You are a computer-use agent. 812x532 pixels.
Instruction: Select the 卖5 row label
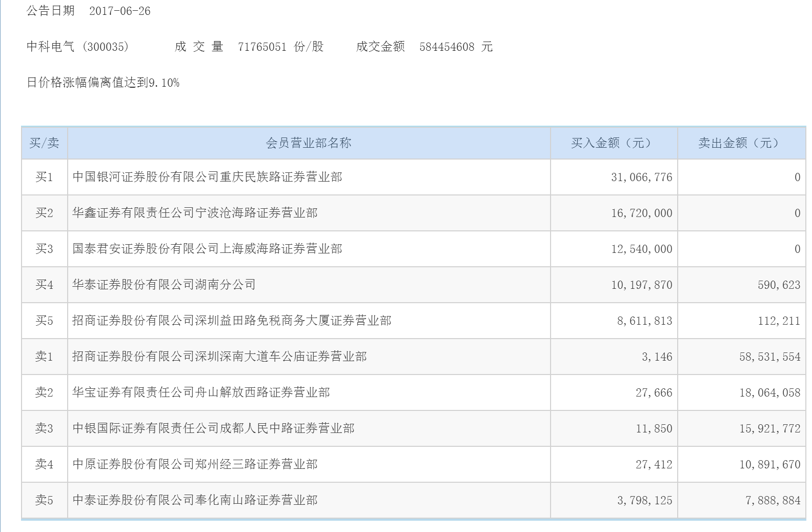tap(44, 500)
